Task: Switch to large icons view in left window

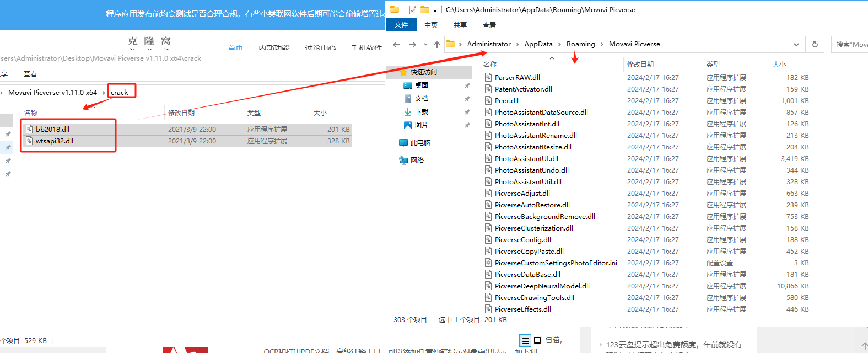Action: pyautogui.click(x=537, y=340)
